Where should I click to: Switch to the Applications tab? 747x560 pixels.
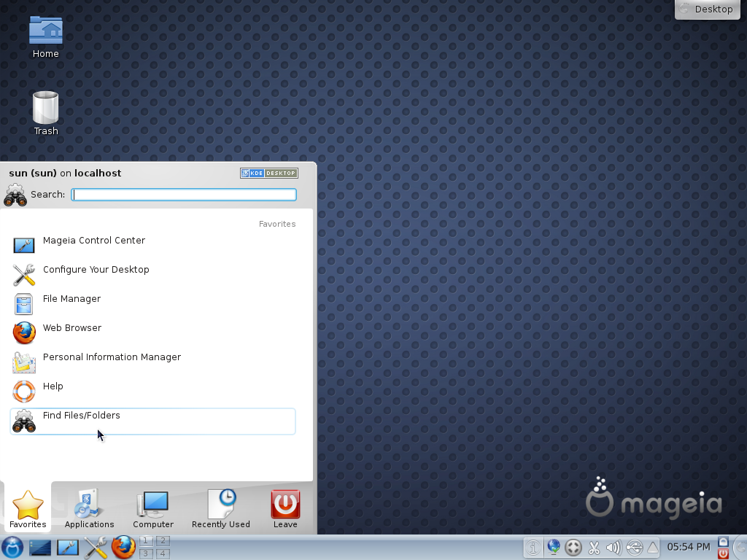89,509
